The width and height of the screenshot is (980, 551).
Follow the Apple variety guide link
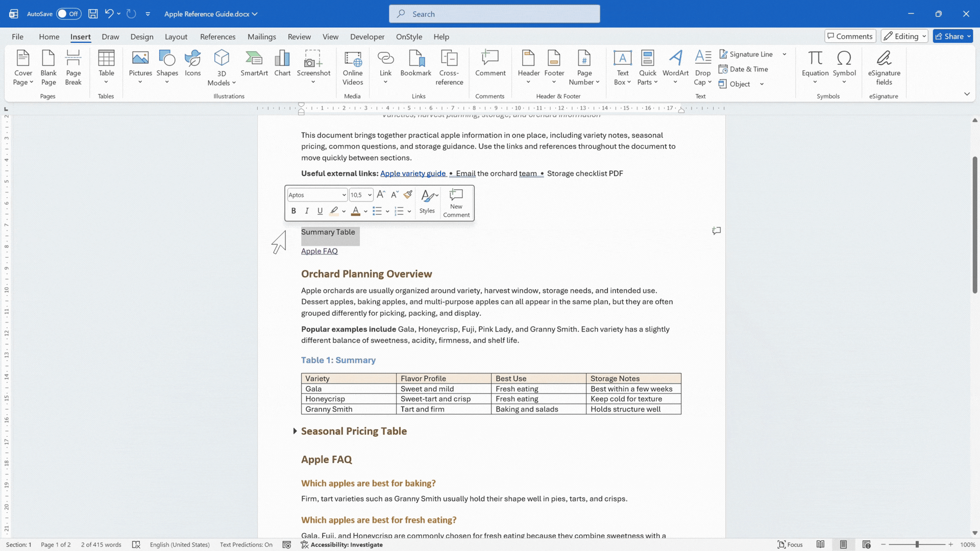pos(413,173)
